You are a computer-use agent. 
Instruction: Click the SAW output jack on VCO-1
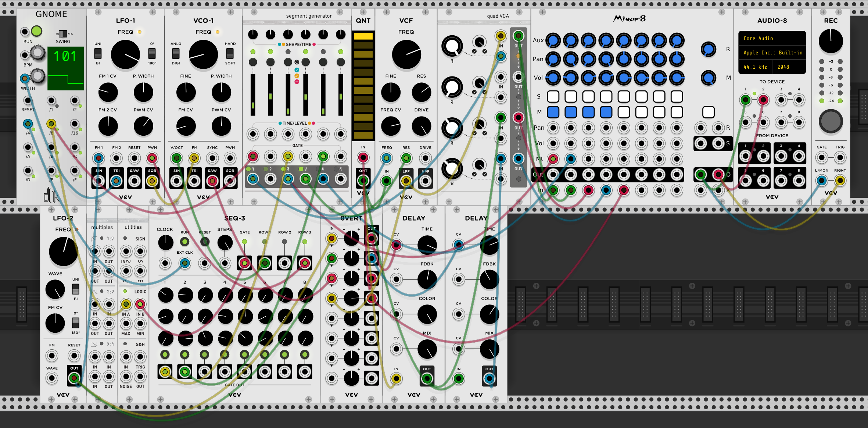point(212,181)
